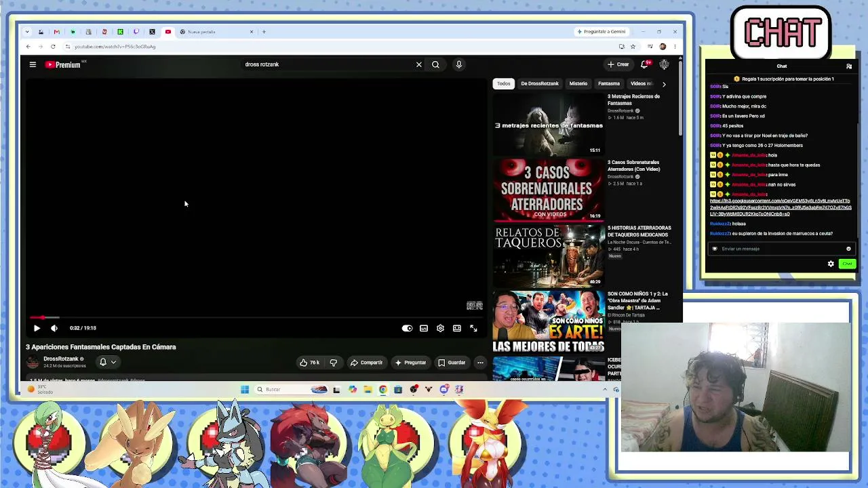Open the subscription notification bell dropdown
This screenshot has width=868, height=488.
pyautogui.click(x=108, y=363)
